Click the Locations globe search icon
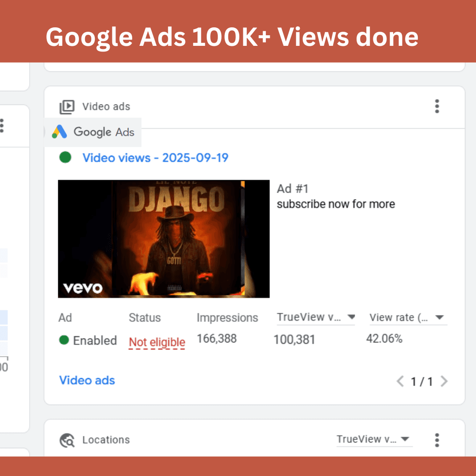Viewport: 476px width, 476px height. [x=67, y=440]
